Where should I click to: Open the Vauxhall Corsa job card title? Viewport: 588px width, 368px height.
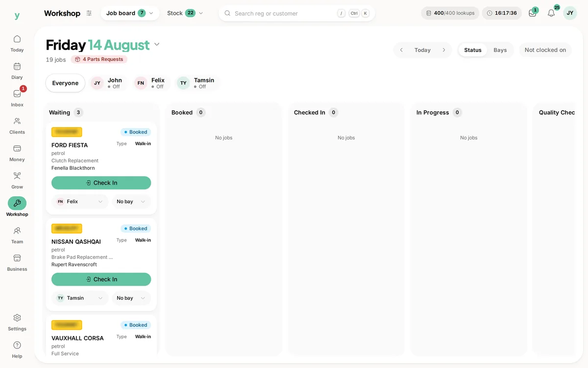tap(77, 339)
